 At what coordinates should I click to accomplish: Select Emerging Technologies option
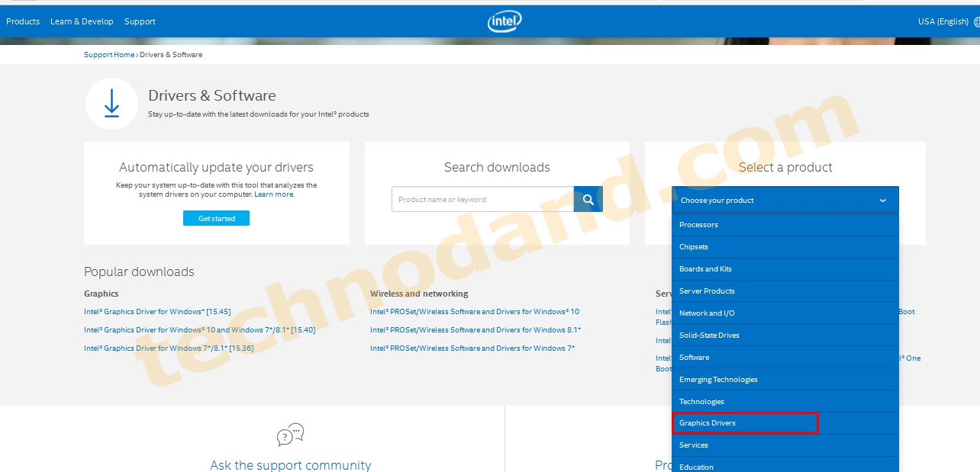[785, 380]
